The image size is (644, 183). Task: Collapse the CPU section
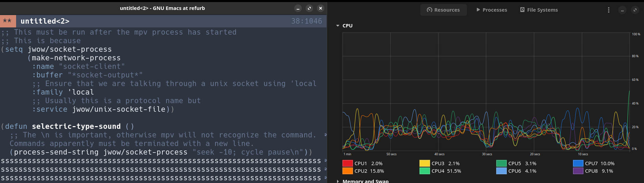338,26
